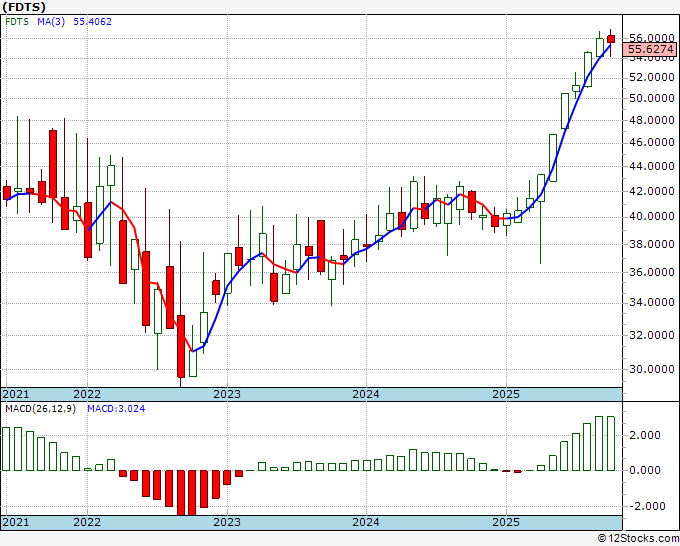The width and height of the screenshot is (680, 546).
Task: Click 2024 on the price chart timeline
Action: (366, 394)
